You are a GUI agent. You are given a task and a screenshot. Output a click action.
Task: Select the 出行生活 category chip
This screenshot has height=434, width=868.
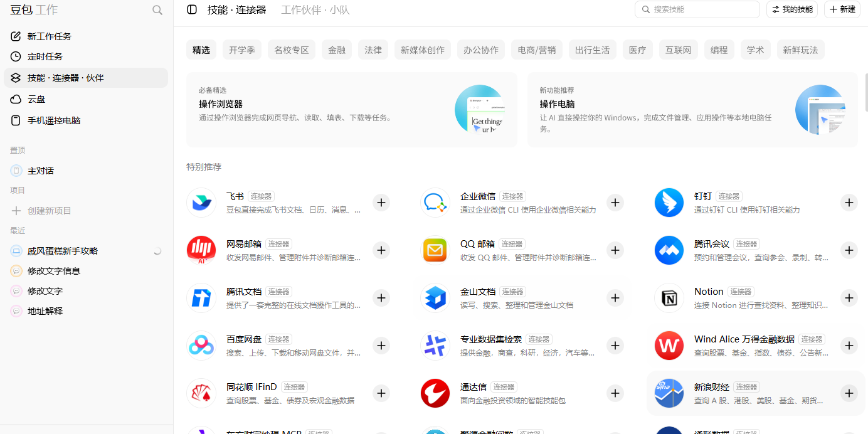593,50
